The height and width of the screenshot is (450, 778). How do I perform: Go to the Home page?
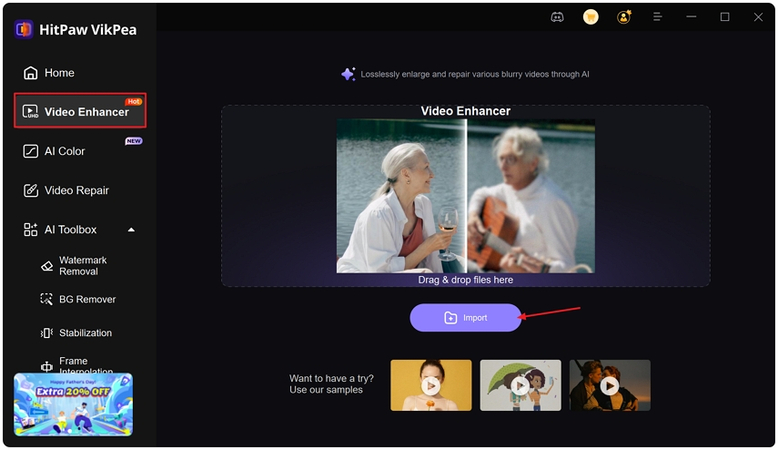pyautogui.click(x=59, y=73)
